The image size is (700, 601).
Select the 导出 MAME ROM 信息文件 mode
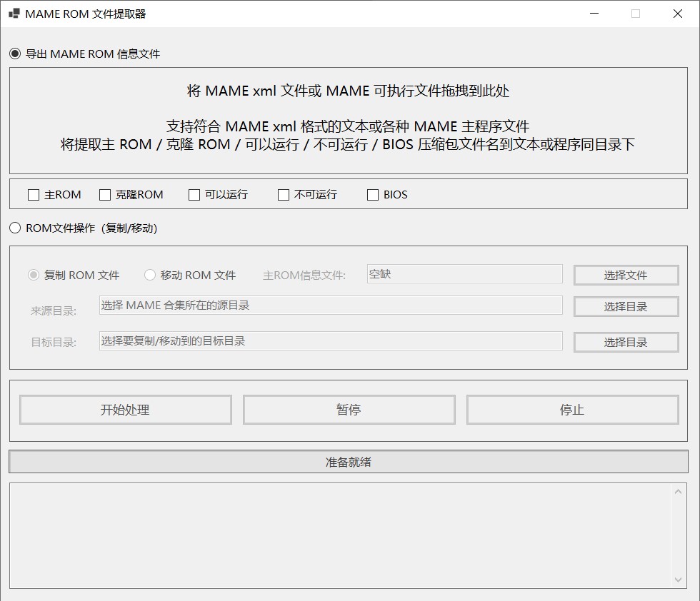pyautogui.click(x=14, y=54)
